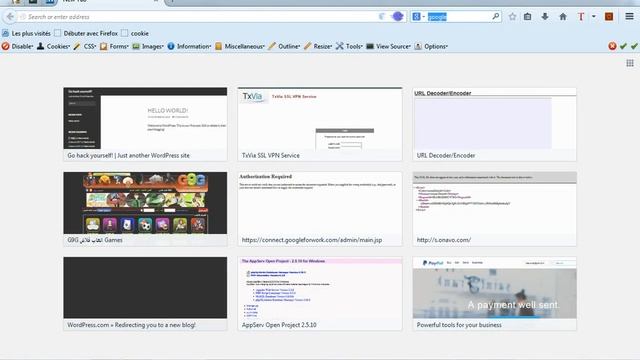The height and width of the screenshot is (360, 640).
Task: Open the cookie bookmark
Action: [135, 33]
